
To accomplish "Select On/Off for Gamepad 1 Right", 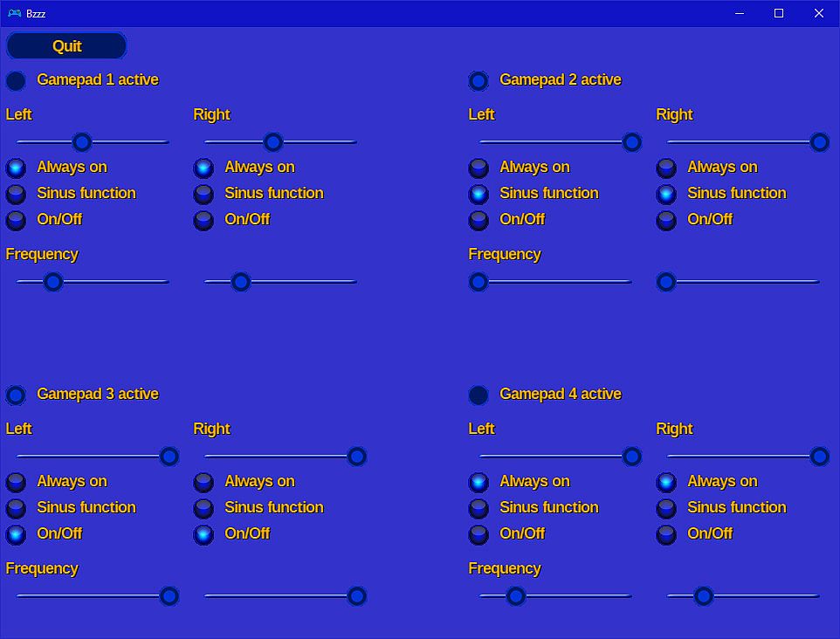I will pyautogui.click(x=203, y=220).
